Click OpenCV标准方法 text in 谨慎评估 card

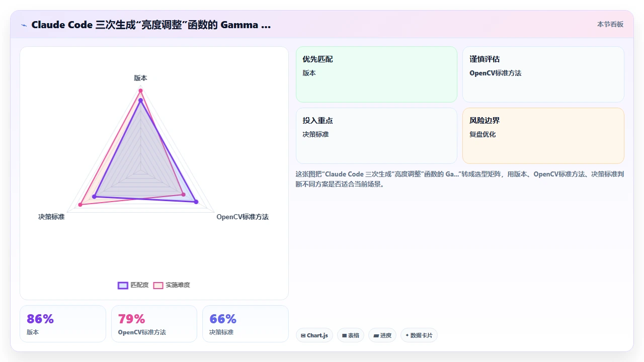496,73
